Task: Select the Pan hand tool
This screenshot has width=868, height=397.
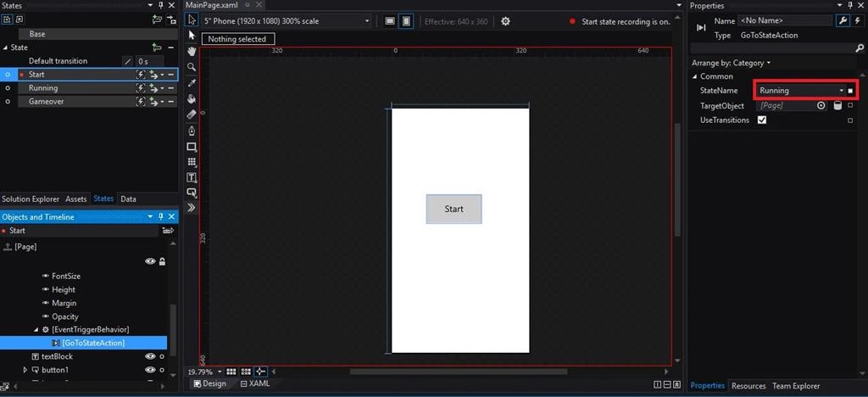Action: [x=192, y=51]
